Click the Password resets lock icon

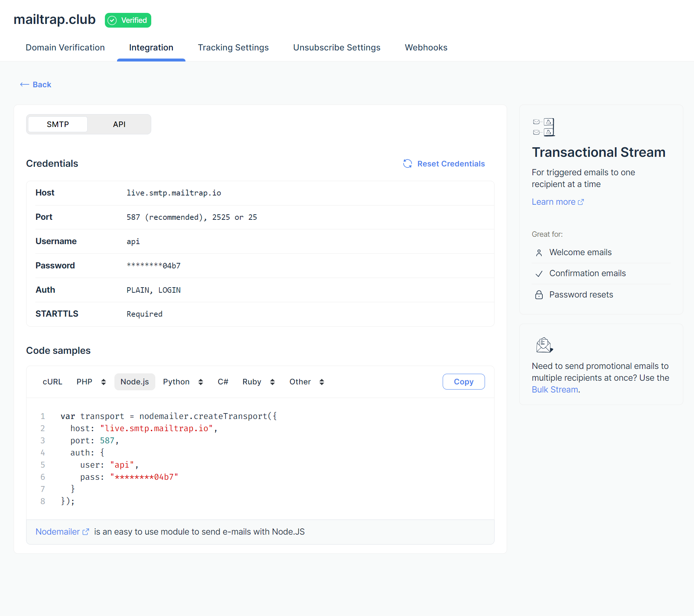539,295
